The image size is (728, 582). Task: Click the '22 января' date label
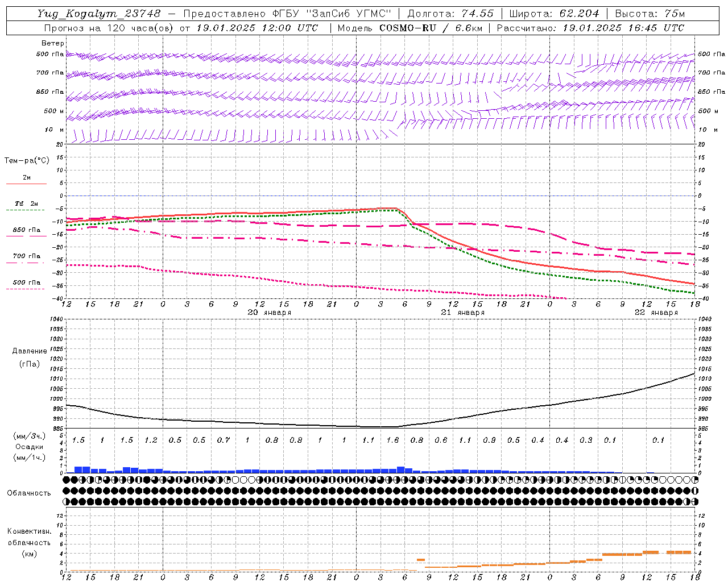point(656,313)
